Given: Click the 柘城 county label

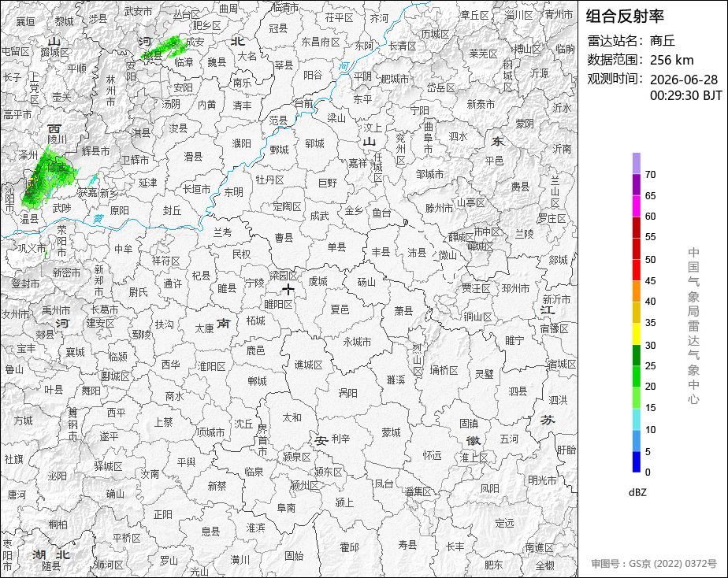Looking at the screenshot, I should click(256, 320).
